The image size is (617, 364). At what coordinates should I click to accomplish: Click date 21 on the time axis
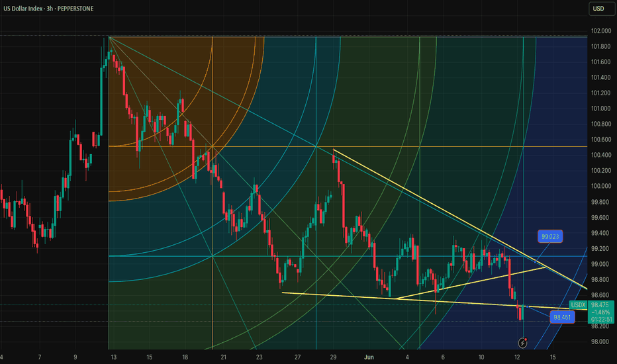(x=224, y=357)
